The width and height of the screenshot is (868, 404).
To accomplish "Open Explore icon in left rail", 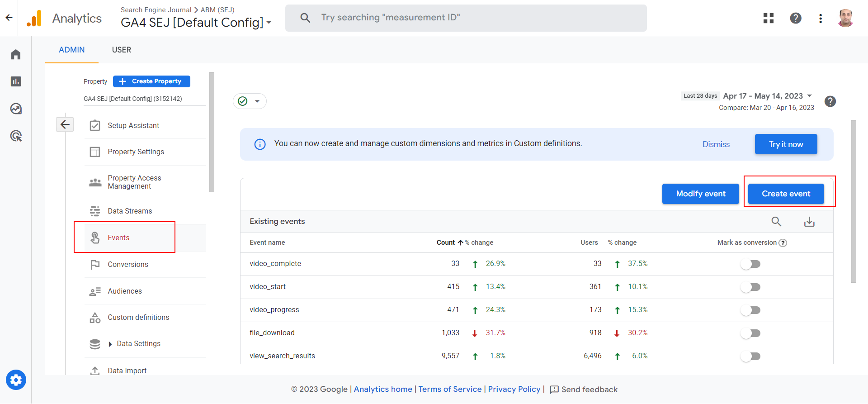I will [x=16, y=109].
